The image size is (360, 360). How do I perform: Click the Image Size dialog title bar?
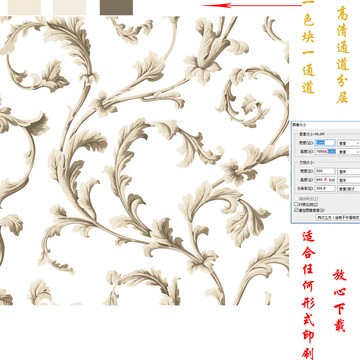[326, 124]
